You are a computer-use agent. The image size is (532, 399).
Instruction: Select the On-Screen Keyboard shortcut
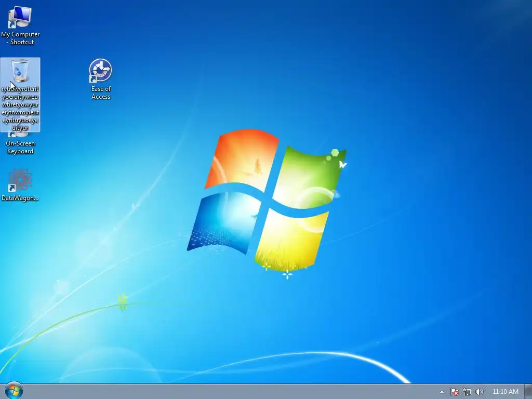(x=20, y=143)
